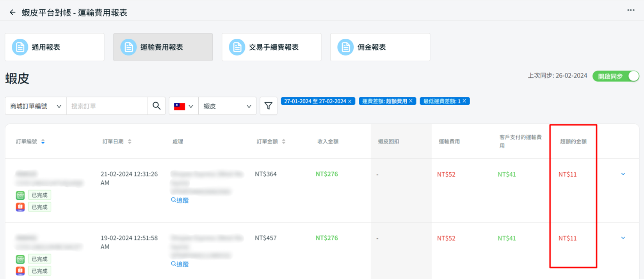
Task: Sort by 訂單金額 column arrows
Action: point(284,141)
